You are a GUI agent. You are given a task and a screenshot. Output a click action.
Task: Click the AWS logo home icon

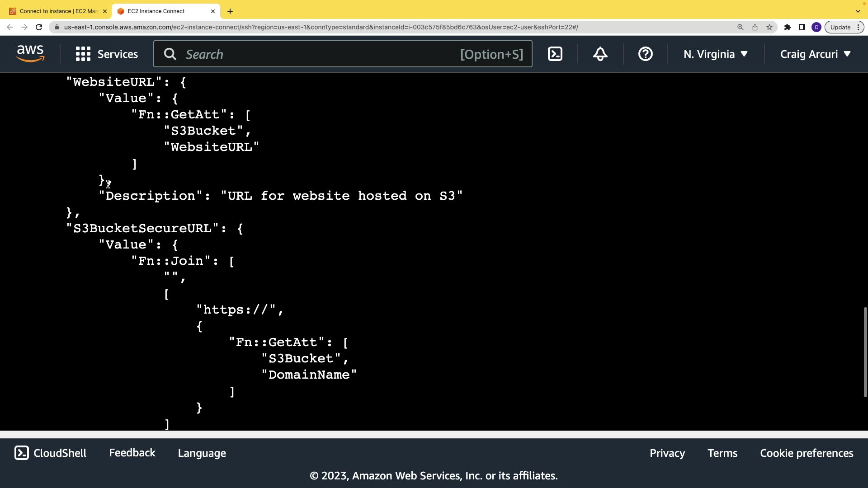(30, 54)
